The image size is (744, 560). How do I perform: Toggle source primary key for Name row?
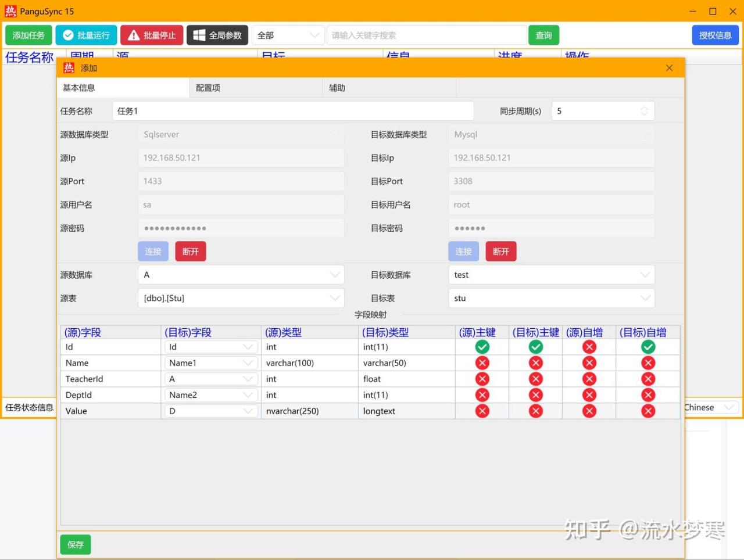pyautogui.click(x=482, y=363)
